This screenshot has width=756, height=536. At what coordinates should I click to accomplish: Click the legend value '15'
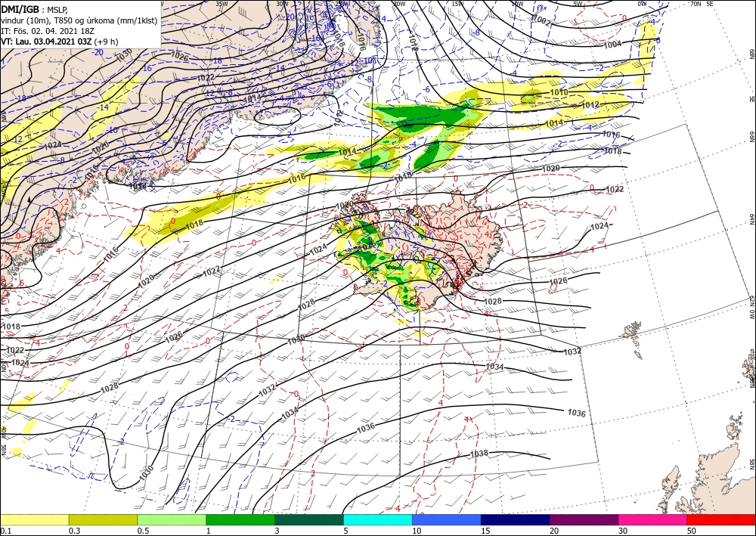(485, 531)
